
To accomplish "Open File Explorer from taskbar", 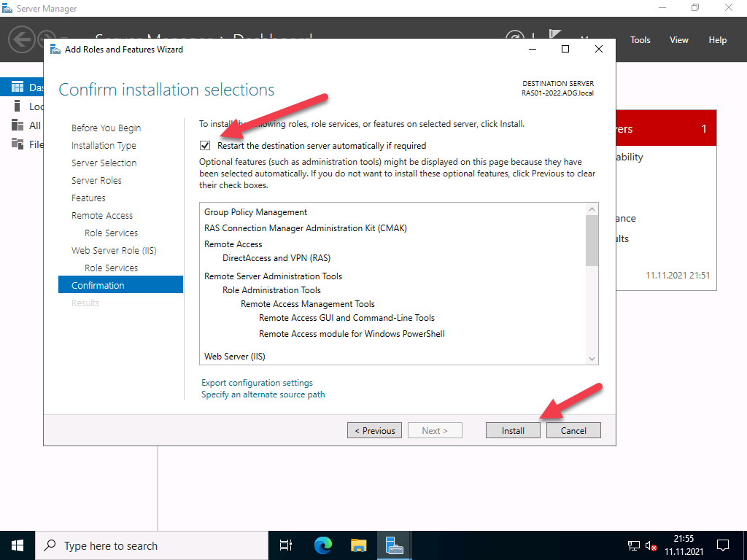I will click(x=359, y=545).
